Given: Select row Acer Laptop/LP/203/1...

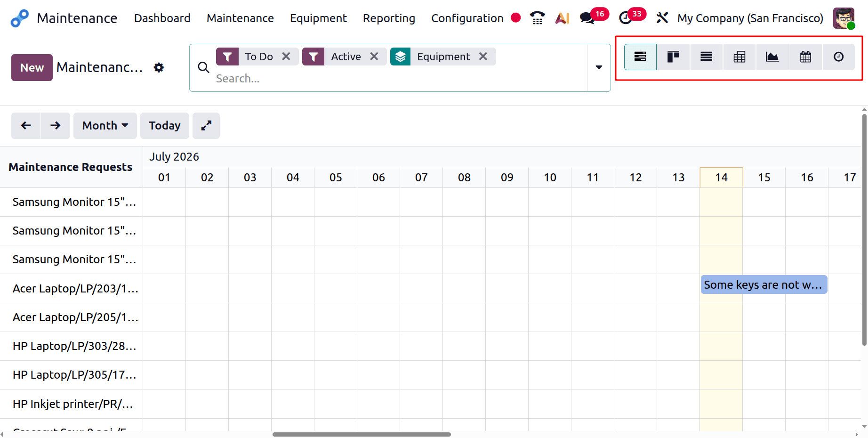Looking at the screenshot, I should pos(72,289).
